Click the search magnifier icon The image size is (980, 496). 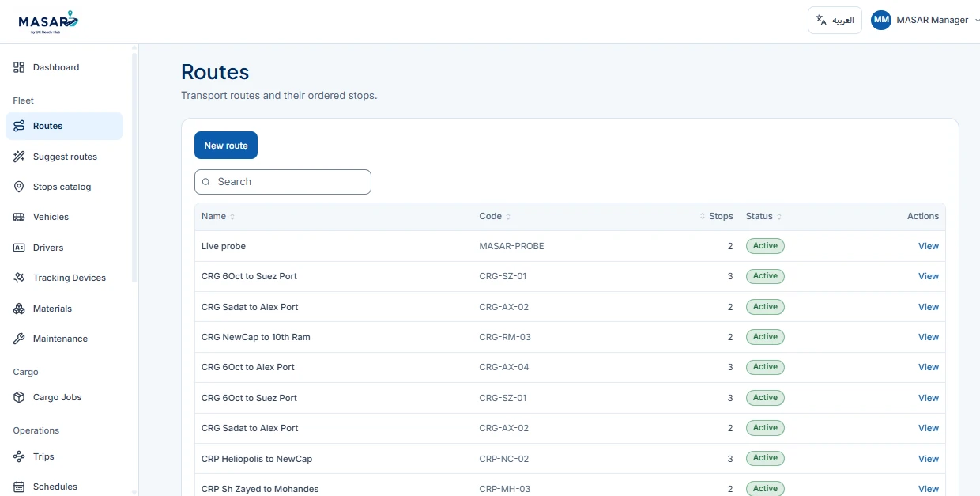click(206, 182)
